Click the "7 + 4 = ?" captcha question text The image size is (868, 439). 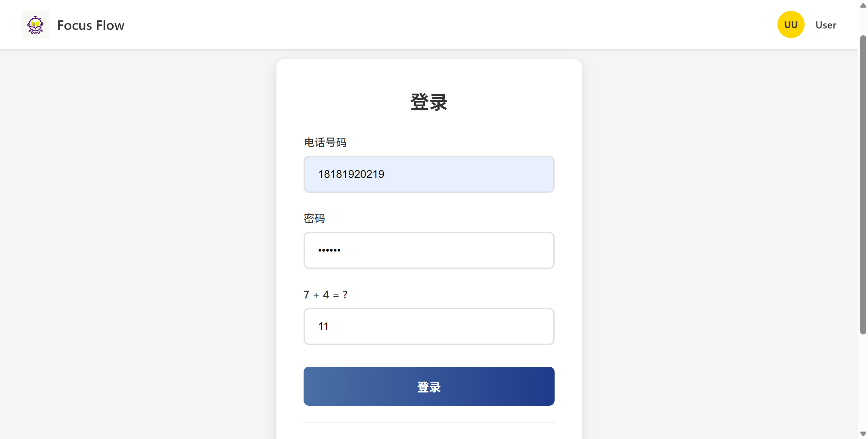[325, 295]
